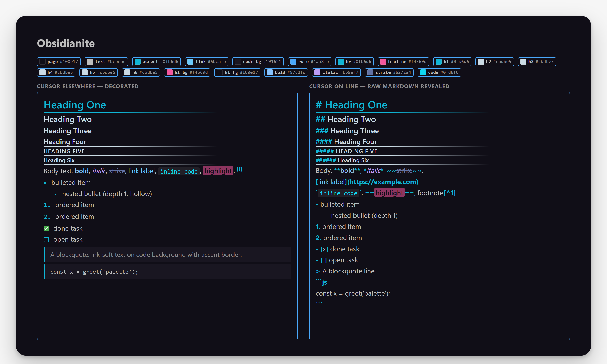The image size is (607, 364).
Task: Click the --- horizontal rule raw marker
Action: click(320, 316)
